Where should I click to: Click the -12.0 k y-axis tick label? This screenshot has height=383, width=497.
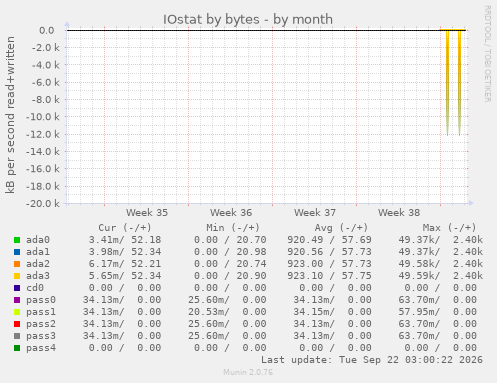(x=43, y=134)
